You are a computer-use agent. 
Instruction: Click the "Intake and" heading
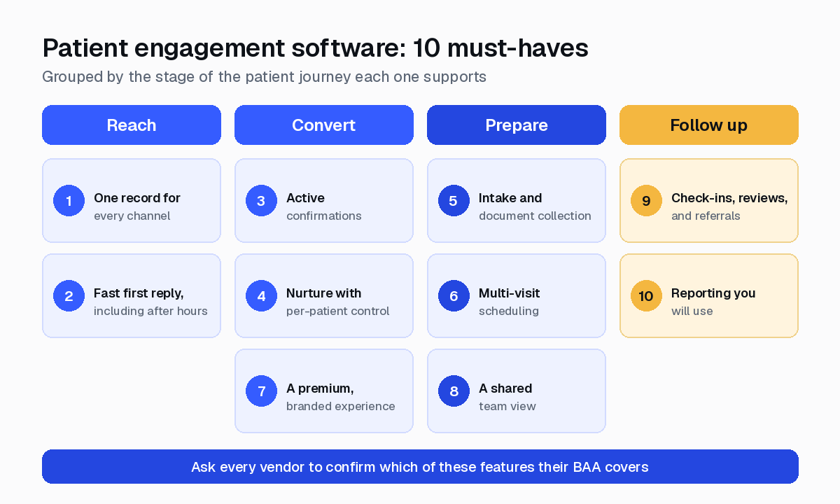pyautogui.click(x=510, y=198)
